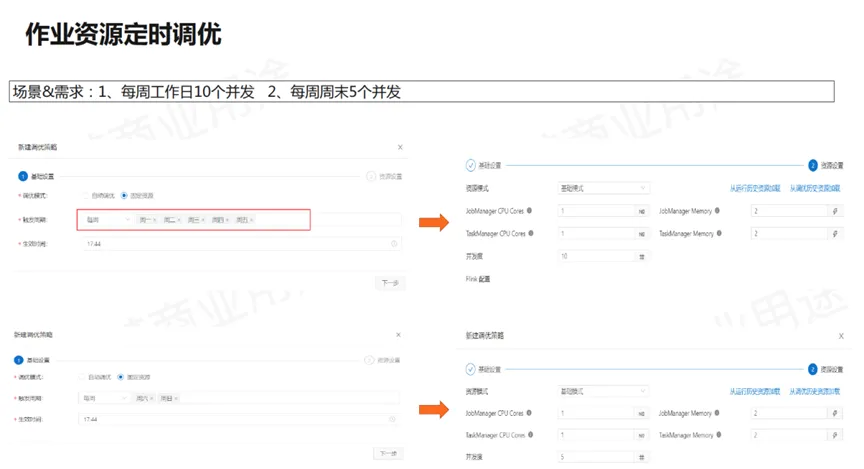Screen dimensions: 864x469
Task: Click JobManager Memory info icon, 并发度 5 panel
Action: click(x=717, y=413)
